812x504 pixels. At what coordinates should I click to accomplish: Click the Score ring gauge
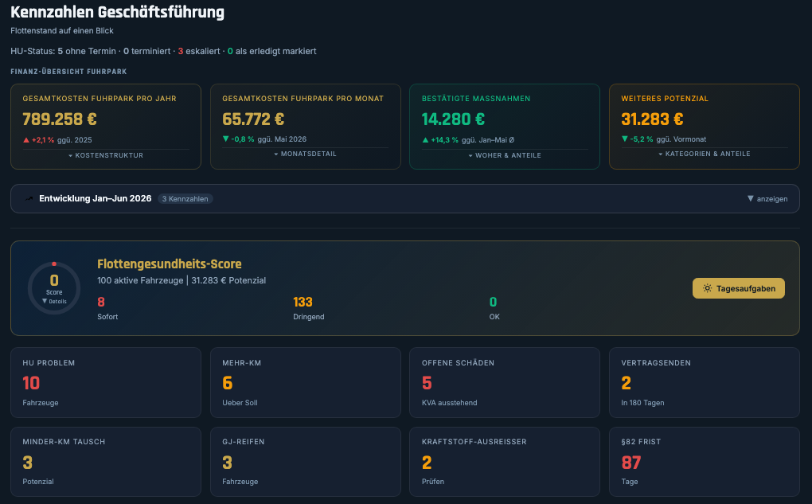[54, 288]
